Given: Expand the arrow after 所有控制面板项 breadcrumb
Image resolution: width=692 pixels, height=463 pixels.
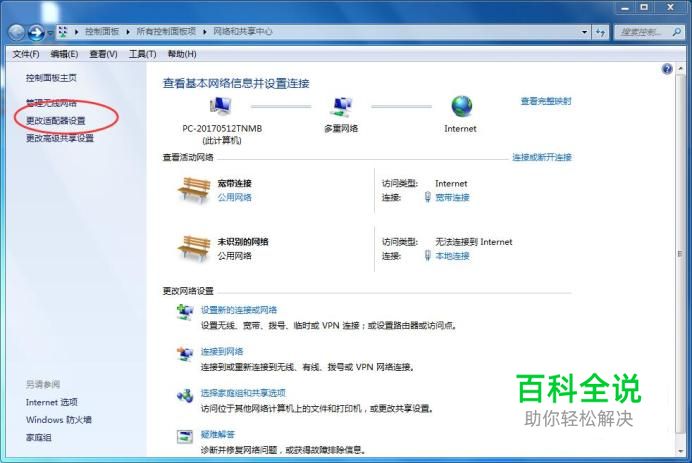Looking at the screenshot, I should [x=205, y=32].
